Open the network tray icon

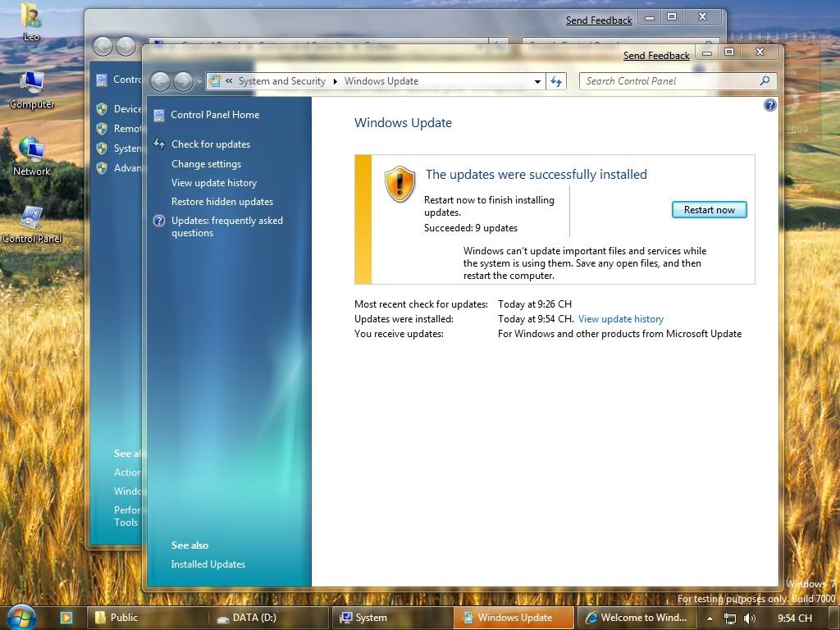[729, 619]
